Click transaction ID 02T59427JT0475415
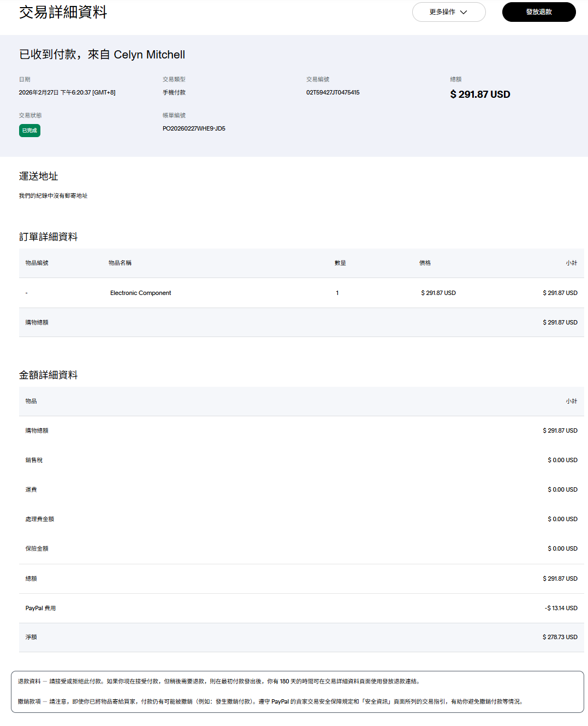This screenshot has width=588, height=726. pyautogui.click(x=332, y=93)
